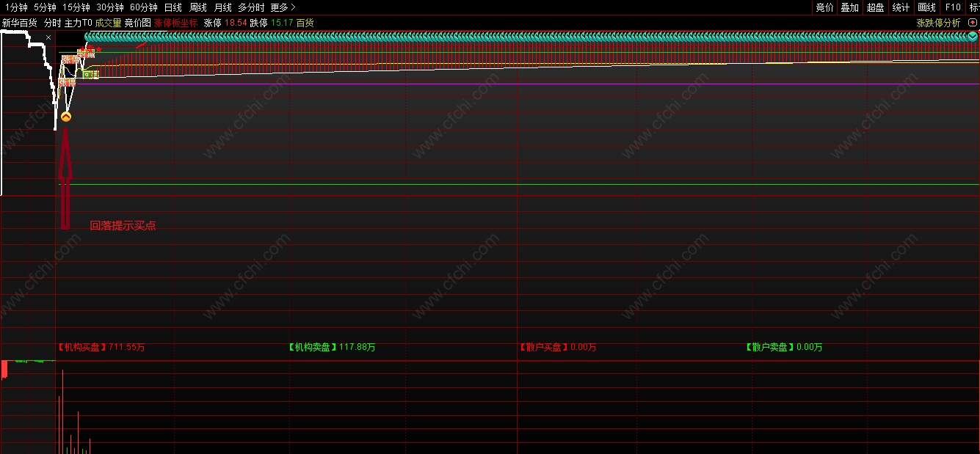Click the teal down-chevron icon at right end

972,36
